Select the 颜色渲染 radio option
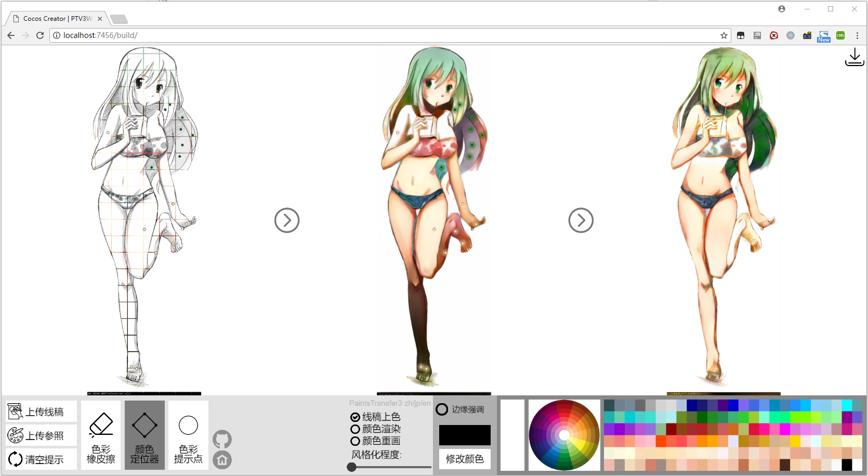 (375, 429)
